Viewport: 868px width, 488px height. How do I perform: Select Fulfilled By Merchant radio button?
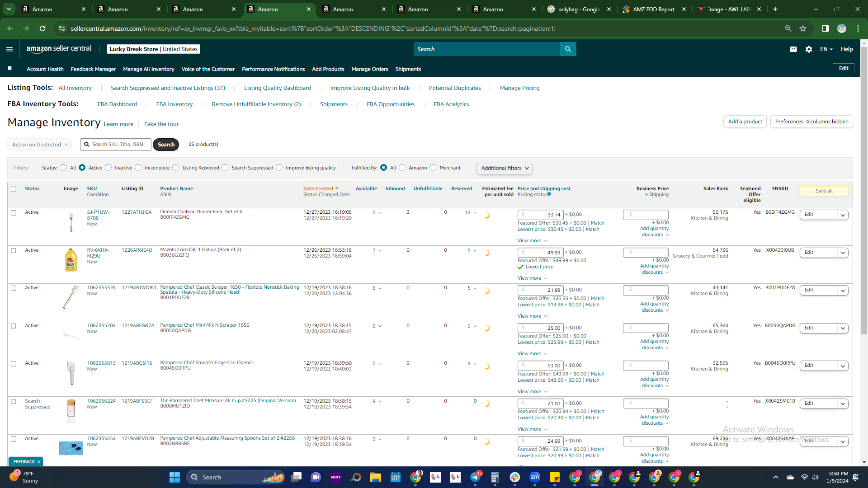click(x=433, y=168)
